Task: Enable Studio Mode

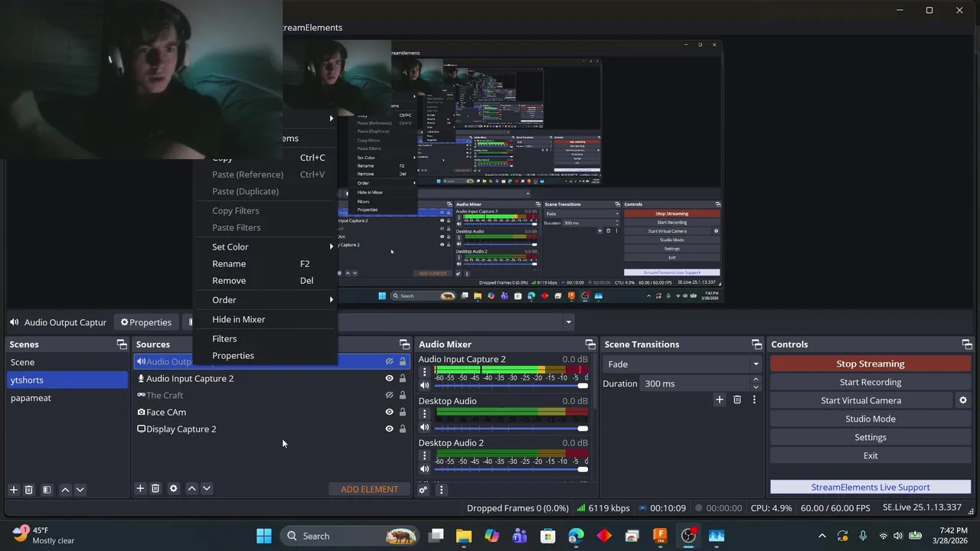Action: point(871,419)
